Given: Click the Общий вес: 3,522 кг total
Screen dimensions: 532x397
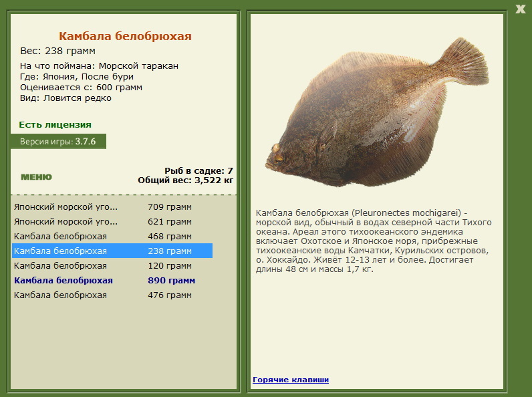Looking at the screenshot, I should (x=186, y=180).
